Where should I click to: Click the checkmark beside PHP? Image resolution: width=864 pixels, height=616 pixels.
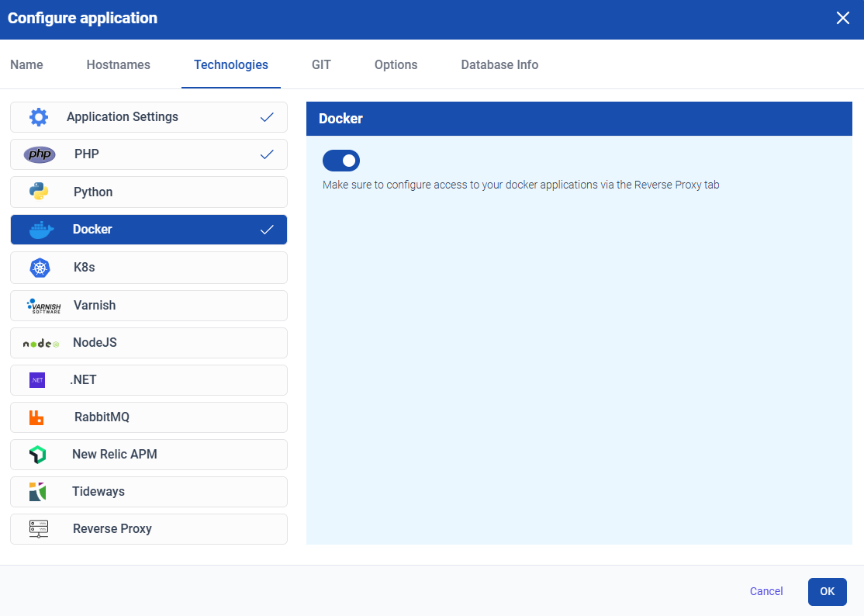point(267,154)
